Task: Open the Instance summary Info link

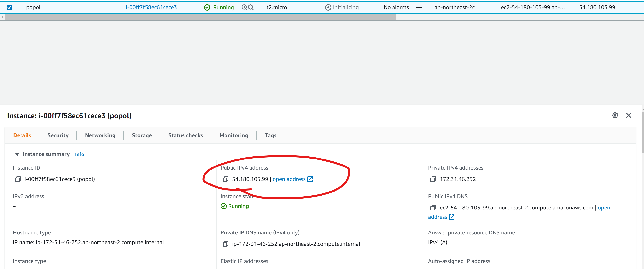Action: (x=79, y=154)
